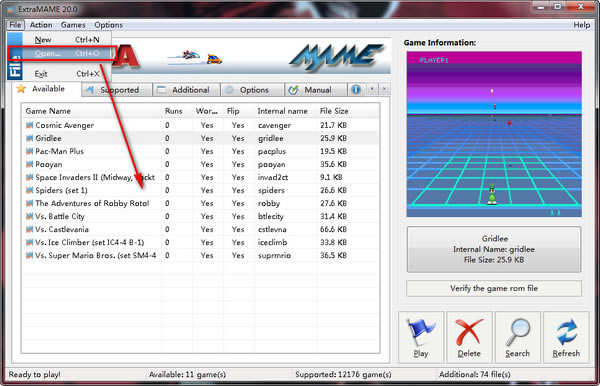The image size is (600, 386).
Task: Click the right tab-scroll arrow
Action: pyautogui.click(x=384, y=90)
